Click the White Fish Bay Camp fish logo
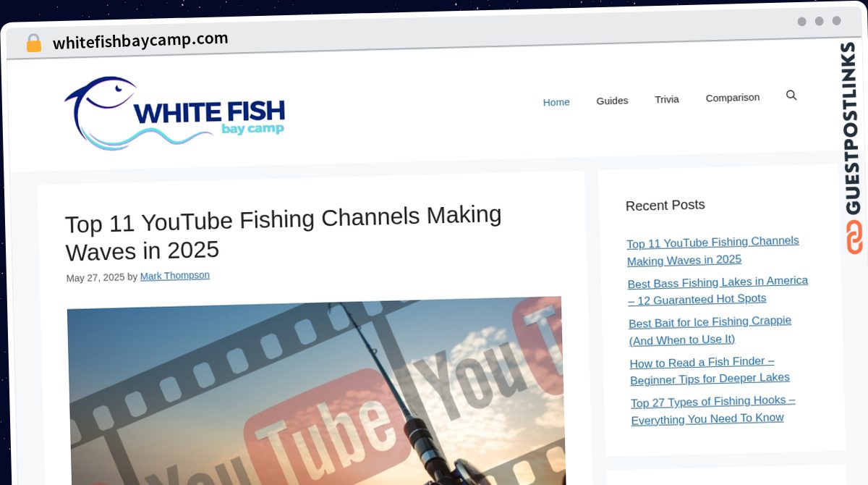The width and height of the screenshot is (868, 485). tap(174, 114)
